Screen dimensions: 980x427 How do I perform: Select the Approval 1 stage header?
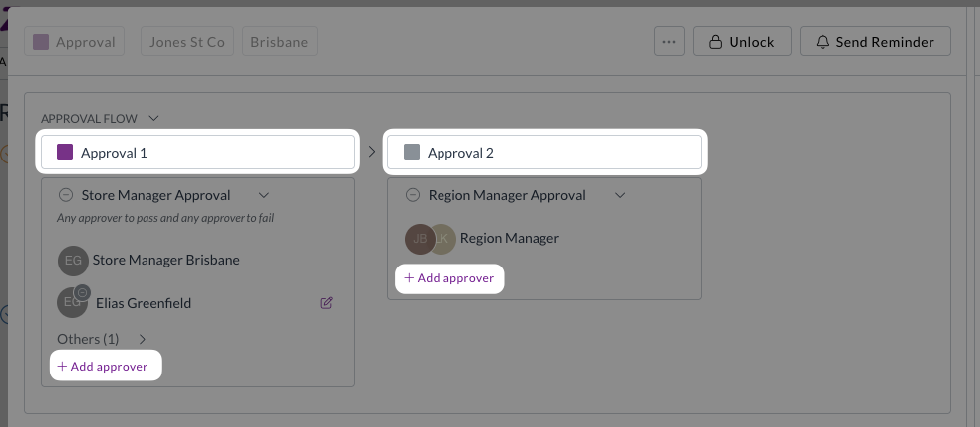[x=197, y=153]
